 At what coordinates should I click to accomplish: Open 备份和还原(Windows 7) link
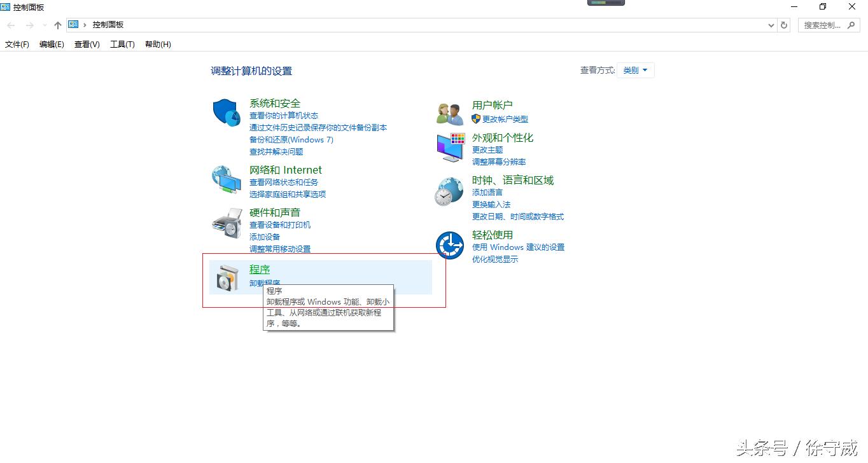click(x=291, y=140)
